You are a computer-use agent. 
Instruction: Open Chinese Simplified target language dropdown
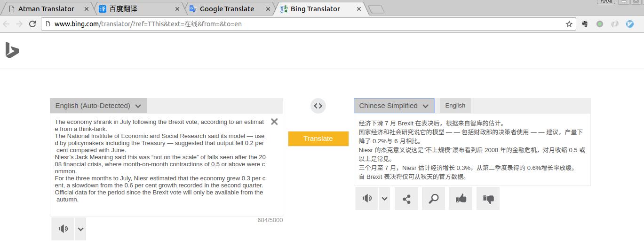coord(394,106)
